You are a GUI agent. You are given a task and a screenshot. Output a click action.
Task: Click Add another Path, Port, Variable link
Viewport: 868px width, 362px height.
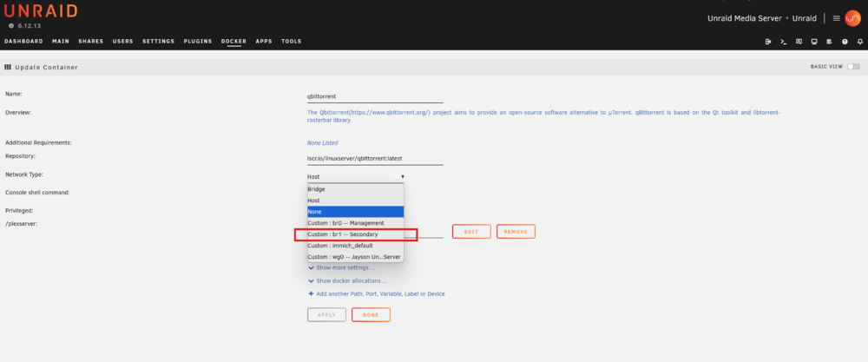point(380,294)
